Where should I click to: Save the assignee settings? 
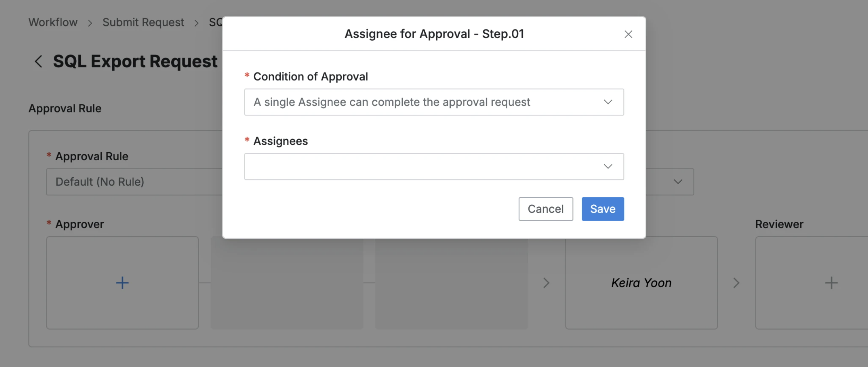603,209
